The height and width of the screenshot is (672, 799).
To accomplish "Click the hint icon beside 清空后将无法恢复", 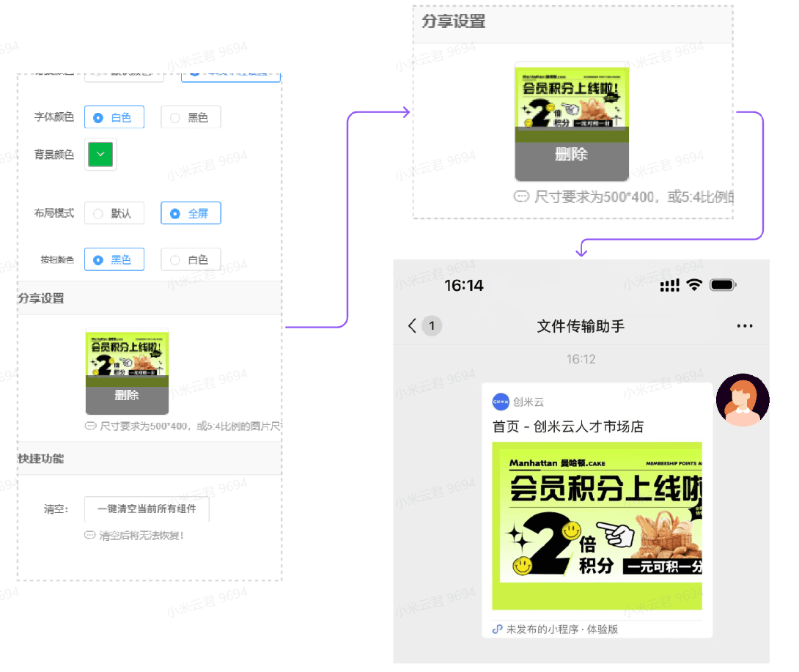I will [89, 535].
